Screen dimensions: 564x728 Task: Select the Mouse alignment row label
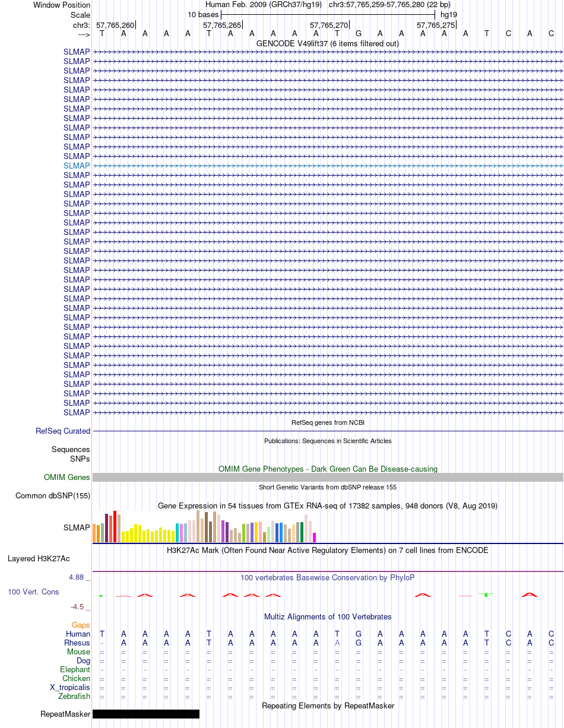pyautogui.click(x=78, y=651)
